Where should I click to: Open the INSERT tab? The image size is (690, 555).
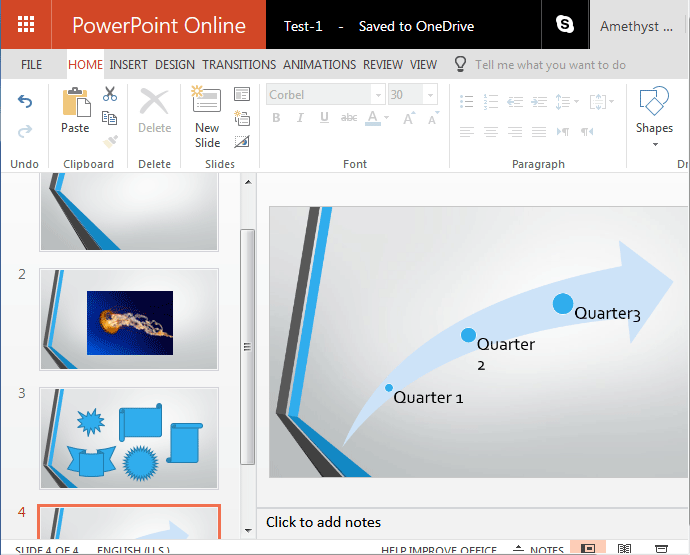click(128, 65)
